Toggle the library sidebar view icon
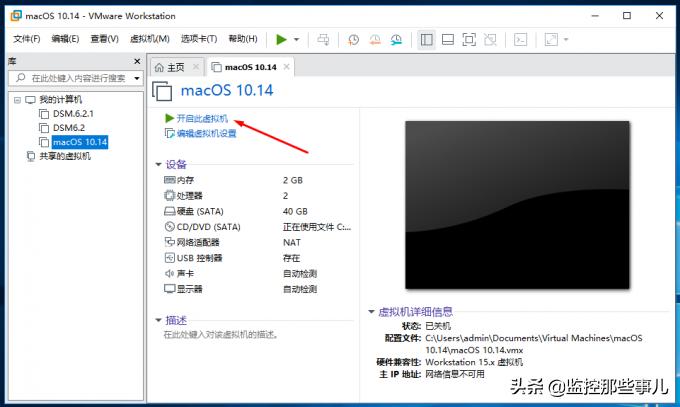This screenshot has width=680, height=407. coord(426,40)
